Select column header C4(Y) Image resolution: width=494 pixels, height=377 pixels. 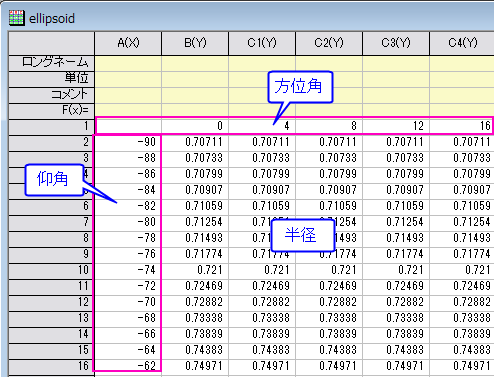coord(462,43)
